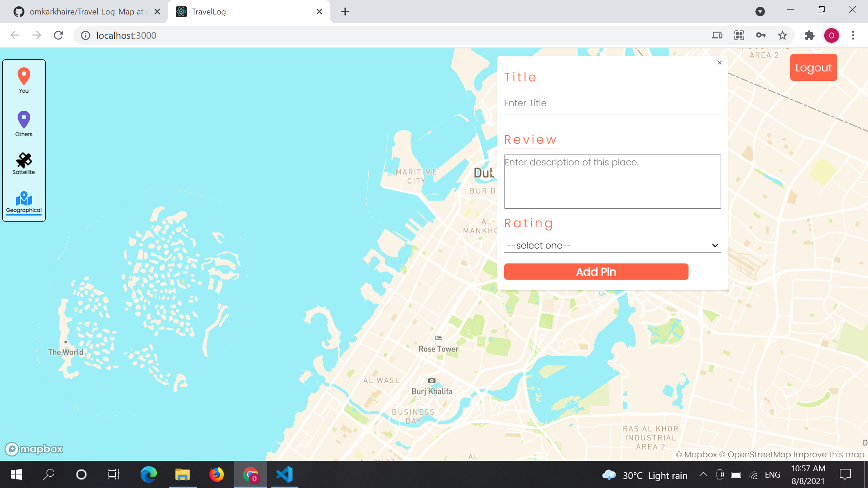Focus the review description text area
The image size is (868, 488).
pos(612,182)
